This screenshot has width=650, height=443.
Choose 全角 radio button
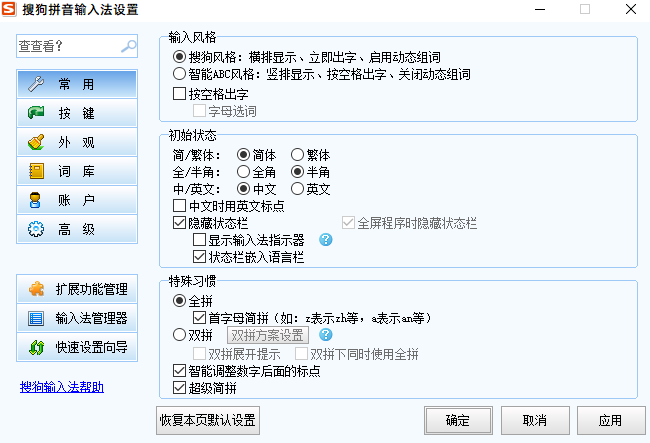(x=243, y=172)
